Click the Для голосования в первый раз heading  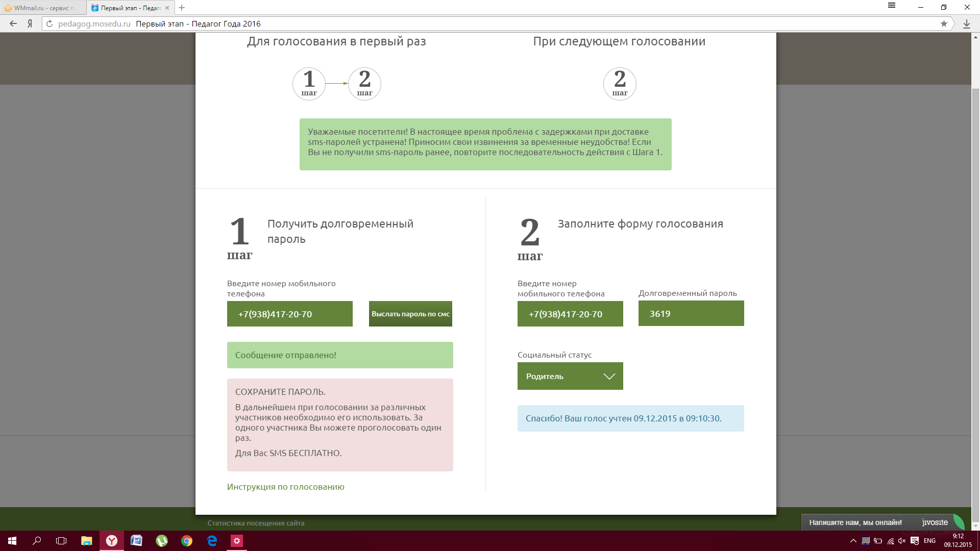(x=336, y=41)
